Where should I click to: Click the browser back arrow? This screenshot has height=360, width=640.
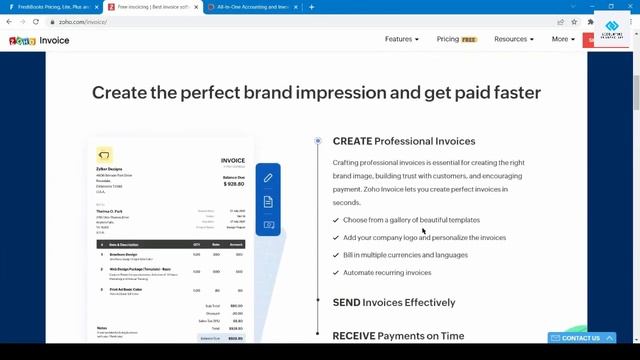pyautogui.click(x=9, y=22)
